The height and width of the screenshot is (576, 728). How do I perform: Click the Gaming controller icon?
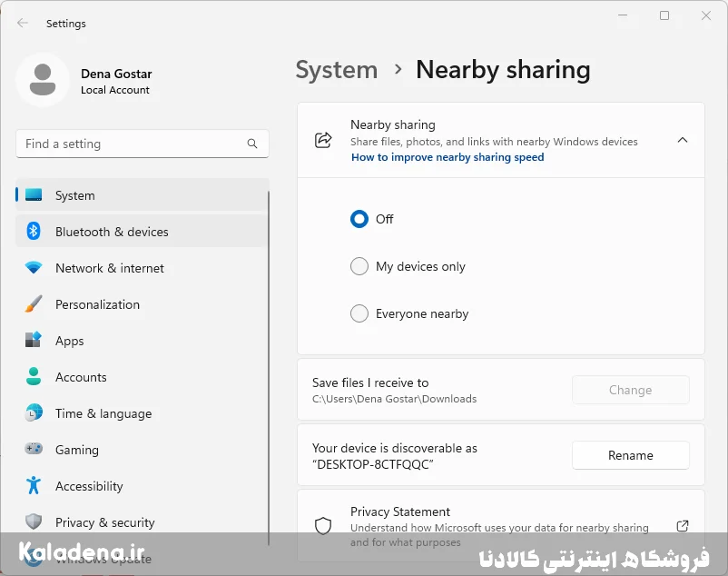pyautogui.click(x=34, y=449)
